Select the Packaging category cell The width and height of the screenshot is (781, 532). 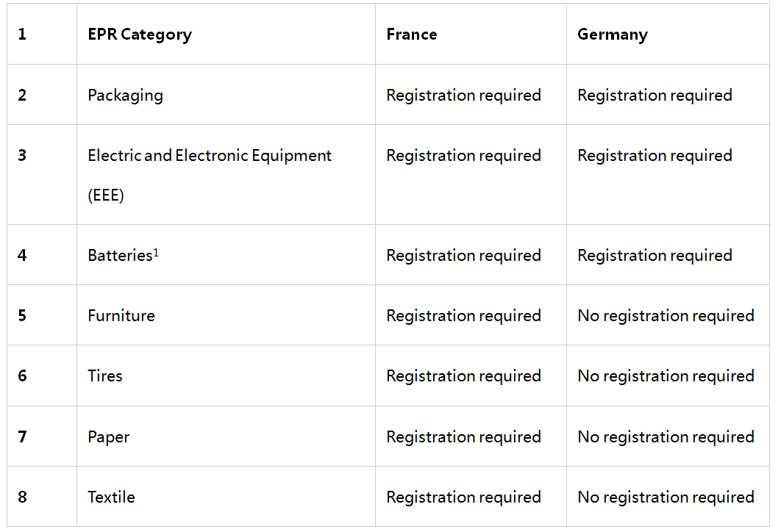point(226,95)
